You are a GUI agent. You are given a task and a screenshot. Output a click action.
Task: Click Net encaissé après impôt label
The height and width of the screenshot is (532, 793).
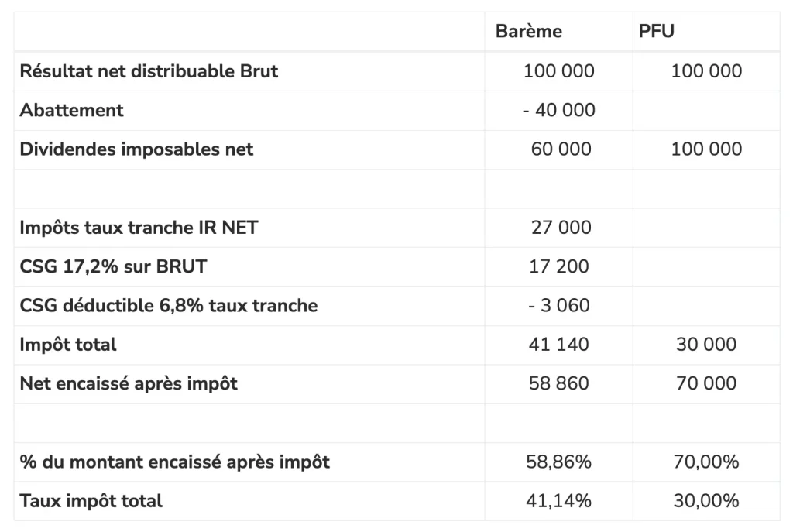pyautogui.click(x=129, y=384)
